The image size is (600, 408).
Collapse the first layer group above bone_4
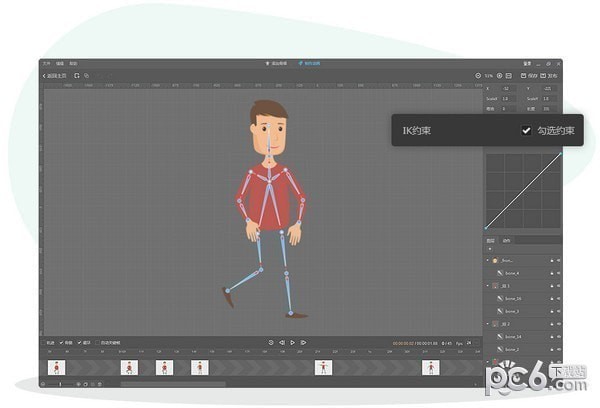tap(489, 260)
